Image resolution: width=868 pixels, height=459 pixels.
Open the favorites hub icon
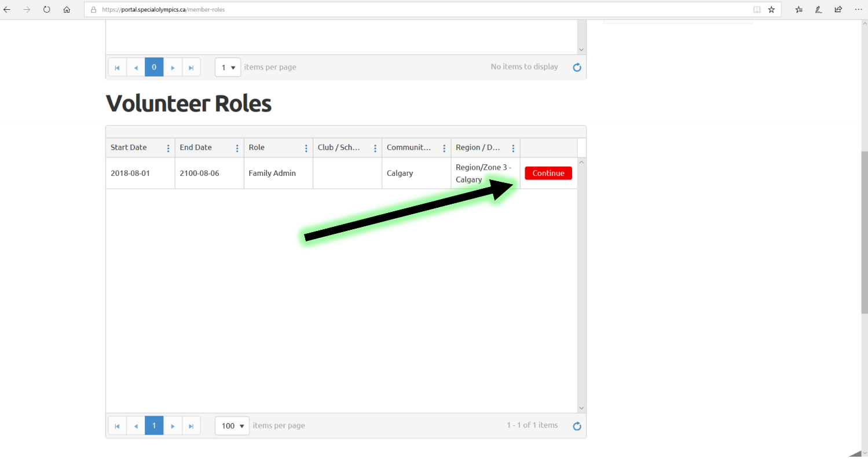[x=799, y=9]
